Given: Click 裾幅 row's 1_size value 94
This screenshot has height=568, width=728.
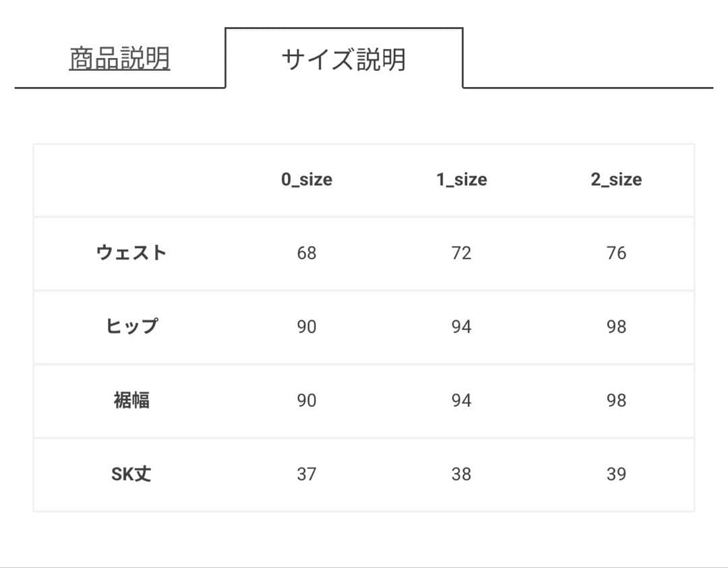Looking at the screenshot, I should (x=462, y=400).
